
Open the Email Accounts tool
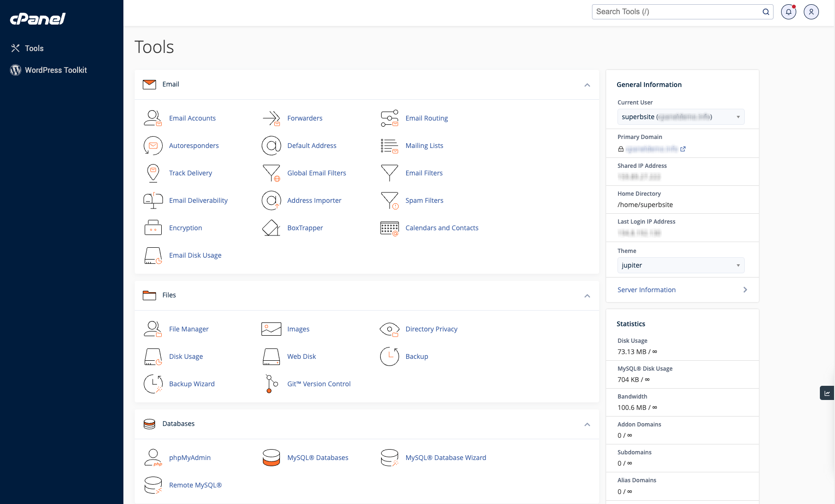[x=192, y=118]
